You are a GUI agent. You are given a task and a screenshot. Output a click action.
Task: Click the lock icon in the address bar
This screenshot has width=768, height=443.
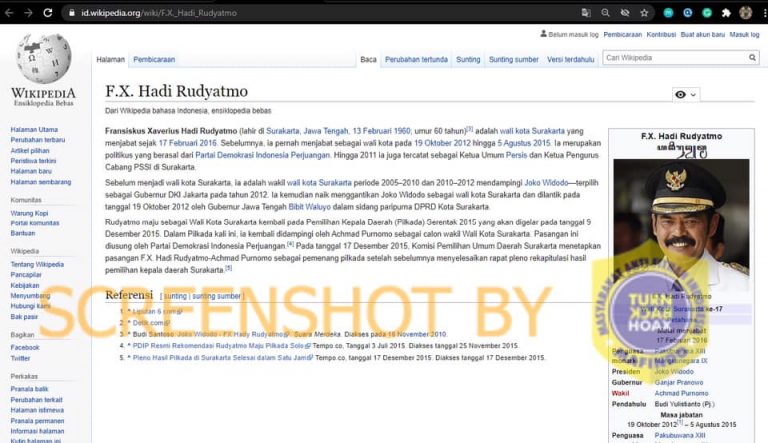point(72,13)
